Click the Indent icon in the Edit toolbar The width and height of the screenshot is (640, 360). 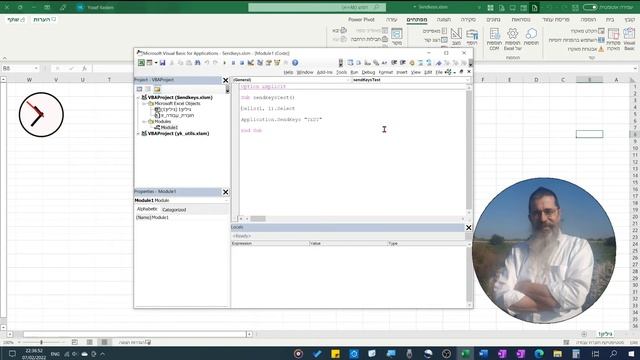point(394,63)
